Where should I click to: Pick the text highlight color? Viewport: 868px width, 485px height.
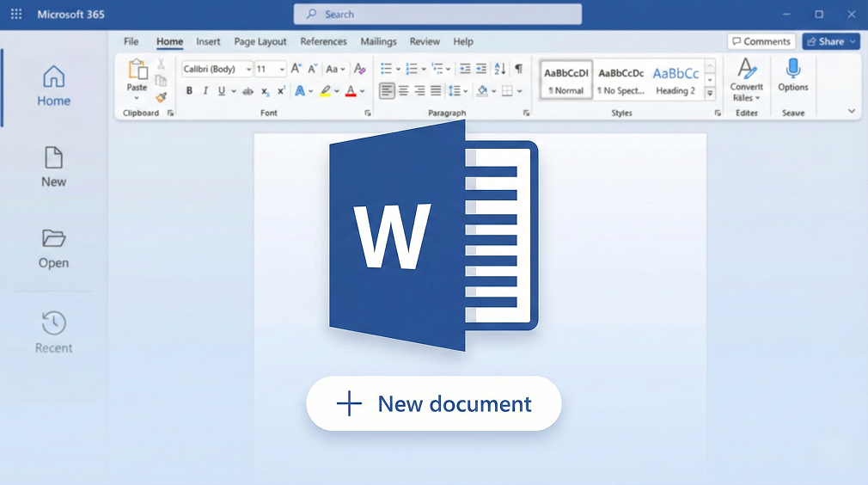pyautogui.click(x=326, y=91)
